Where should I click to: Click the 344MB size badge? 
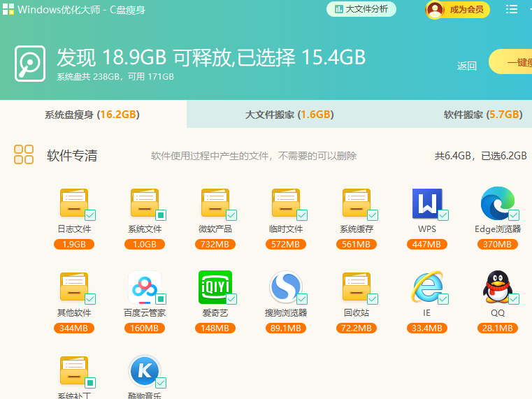pos(74,328)
